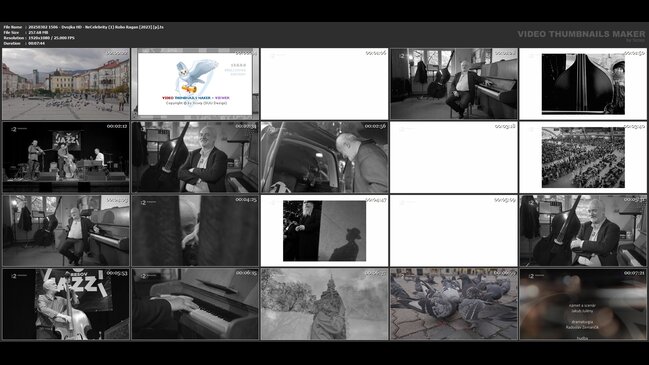Click the closeup pigeons on pavement frame
This screenshot has width=649, height=365.
(454, 304)
